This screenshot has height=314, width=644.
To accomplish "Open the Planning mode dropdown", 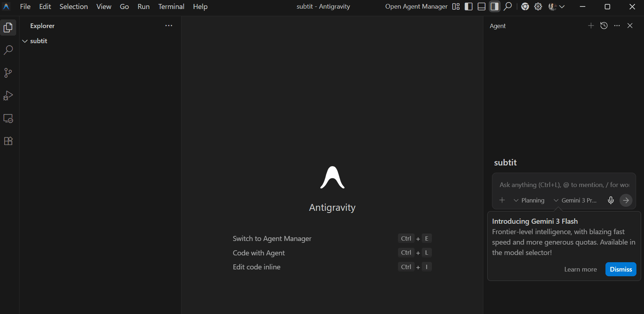I will pyautogui.click(x=529, y=200).
